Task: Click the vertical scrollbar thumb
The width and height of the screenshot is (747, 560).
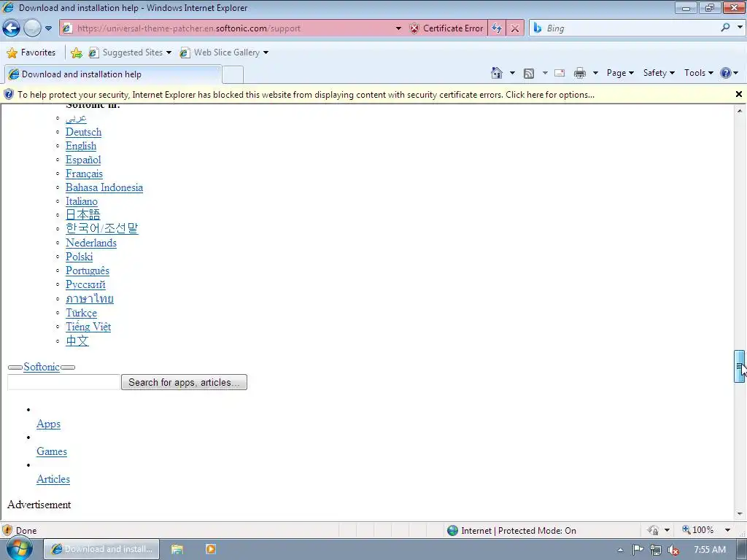Action: (740, 366)
